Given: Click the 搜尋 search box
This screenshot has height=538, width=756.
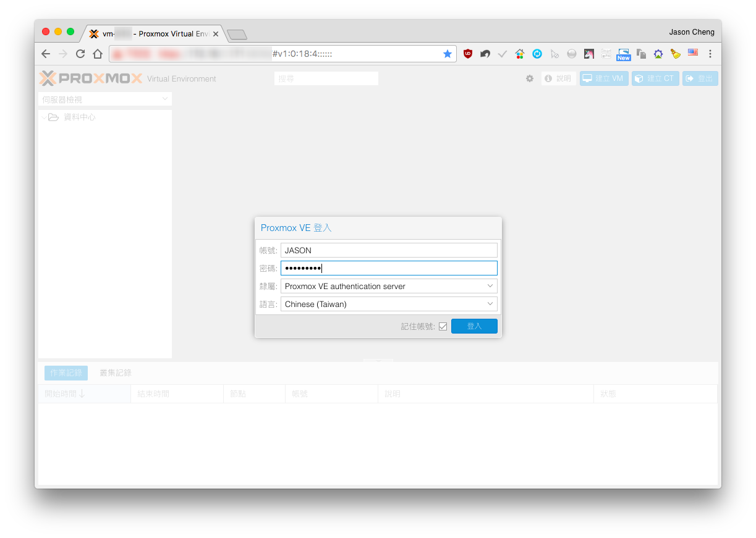Looking at the screenshot, I should pos(326,78).
